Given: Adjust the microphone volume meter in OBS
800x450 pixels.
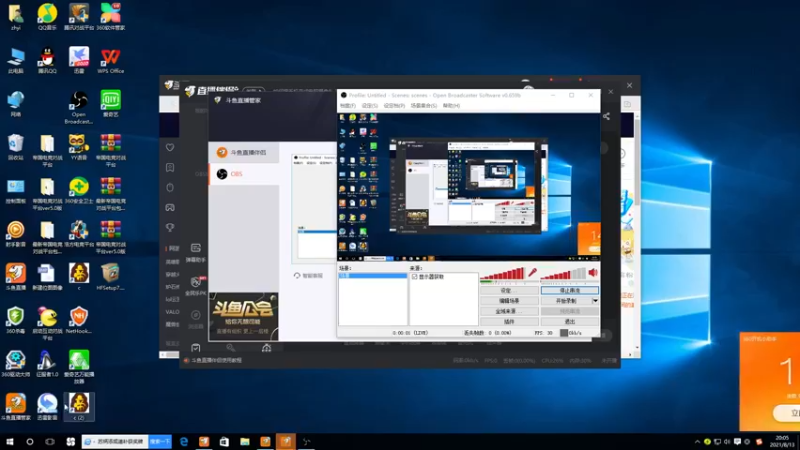Looking at the screenshot, I should [502, 274].
